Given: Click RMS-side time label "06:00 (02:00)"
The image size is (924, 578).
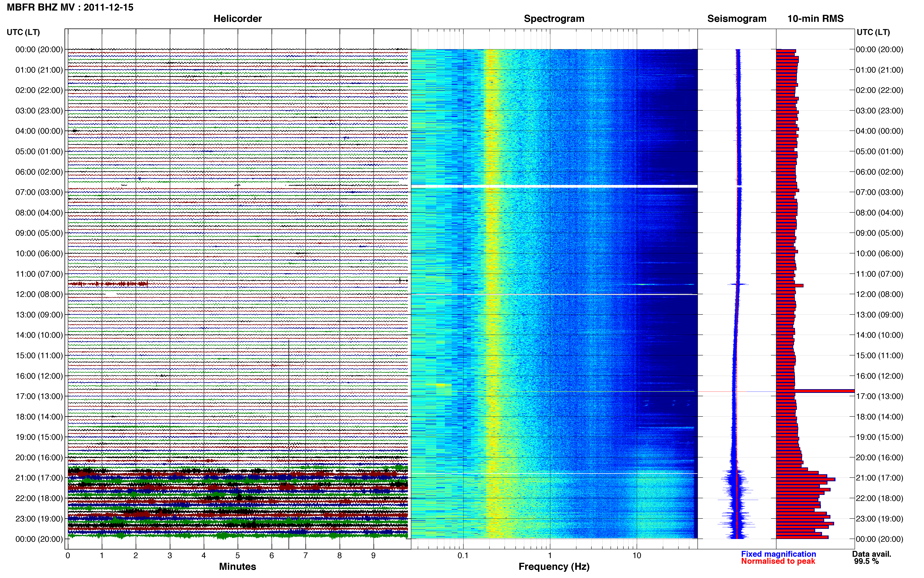Looking at the screenshot, I should pos(880,172).
